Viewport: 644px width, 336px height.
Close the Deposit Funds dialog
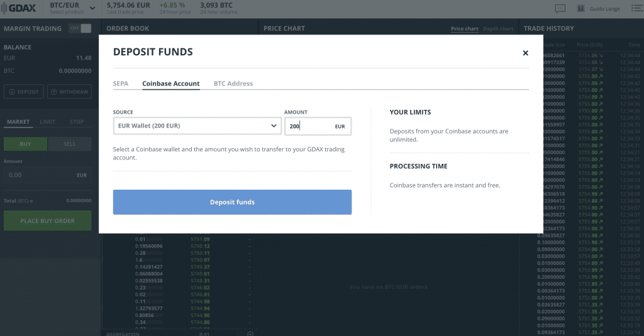526,53
